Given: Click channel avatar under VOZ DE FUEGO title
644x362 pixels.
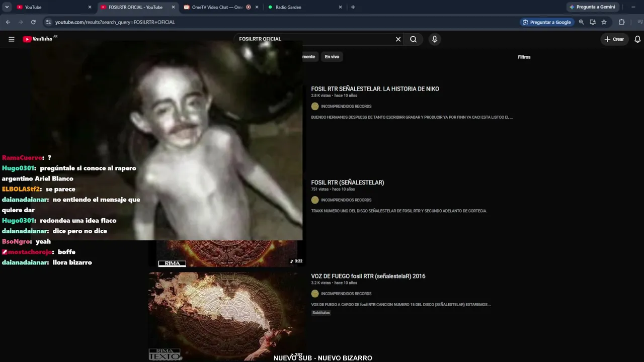Looking at the screenshot, I should (x=315, y=294).
